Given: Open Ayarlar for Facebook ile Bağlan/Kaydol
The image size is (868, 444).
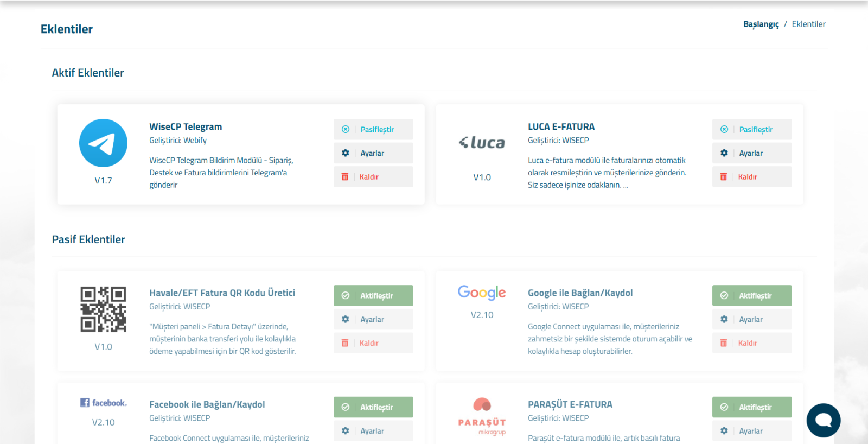Looking at the screenshot, I should [x=373, y=431].
